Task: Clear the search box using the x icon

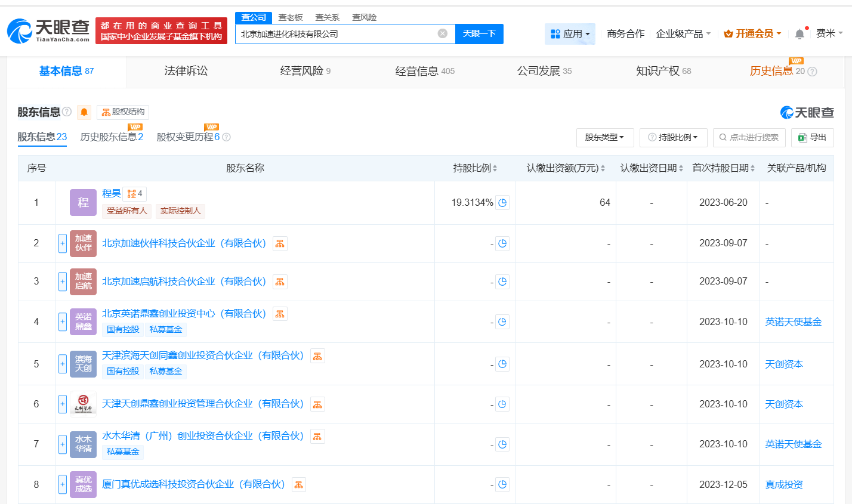Action: (x=442, y=34)
